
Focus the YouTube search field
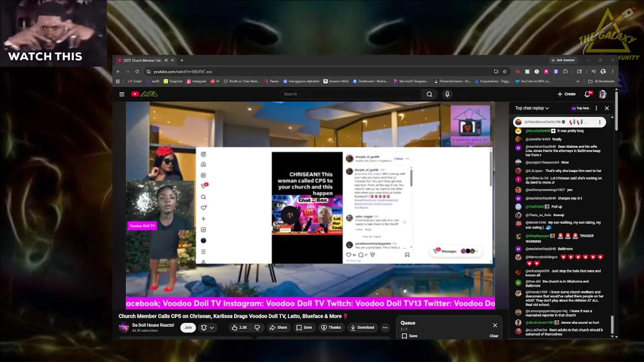(x=351, y=94)
